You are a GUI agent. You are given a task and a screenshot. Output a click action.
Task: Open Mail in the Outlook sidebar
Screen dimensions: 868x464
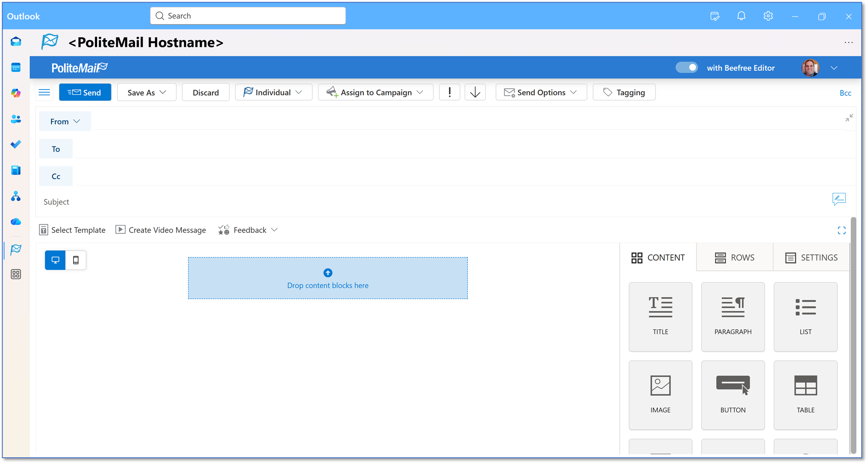pos(16,41)
